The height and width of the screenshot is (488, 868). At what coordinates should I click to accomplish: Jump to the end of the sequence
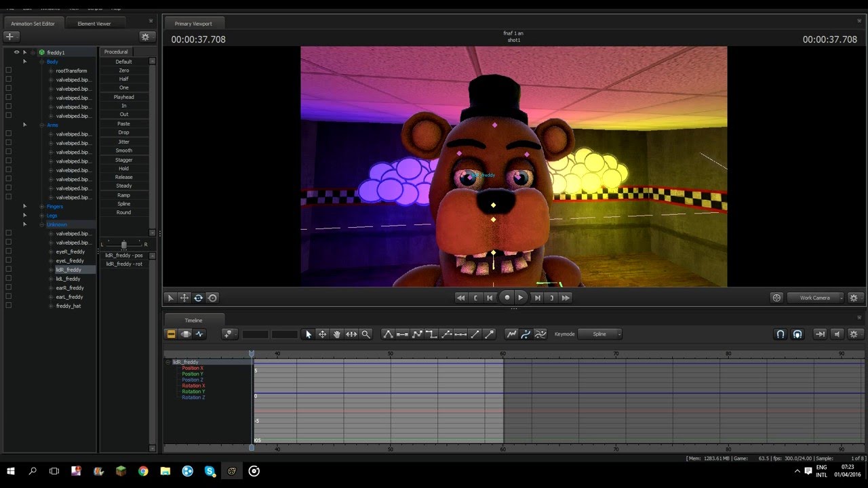point(566,298)
